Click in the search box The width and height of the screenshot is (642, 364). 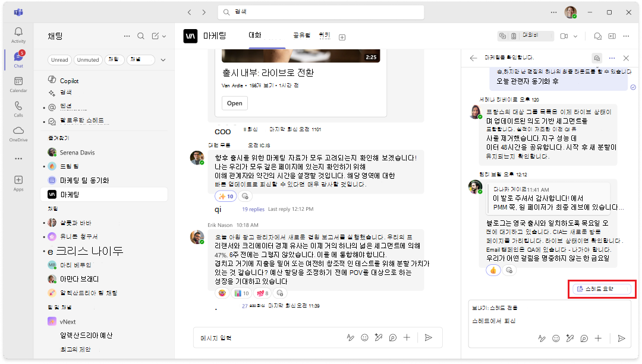click(321, 12)
